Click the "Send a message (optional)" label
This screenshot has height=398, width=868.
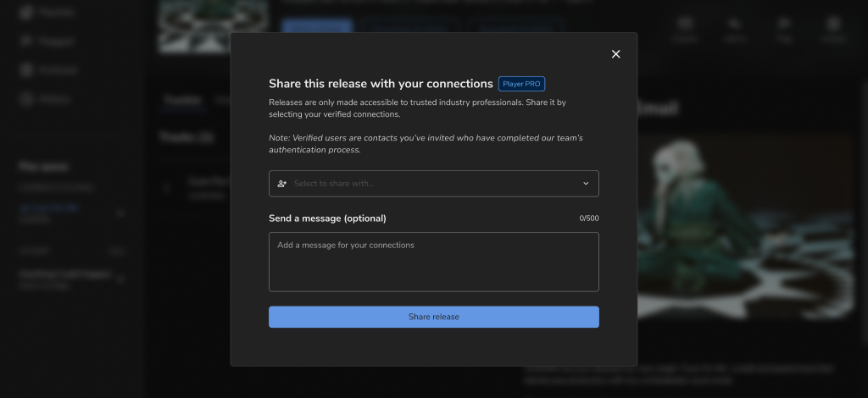tap(327, 218)
